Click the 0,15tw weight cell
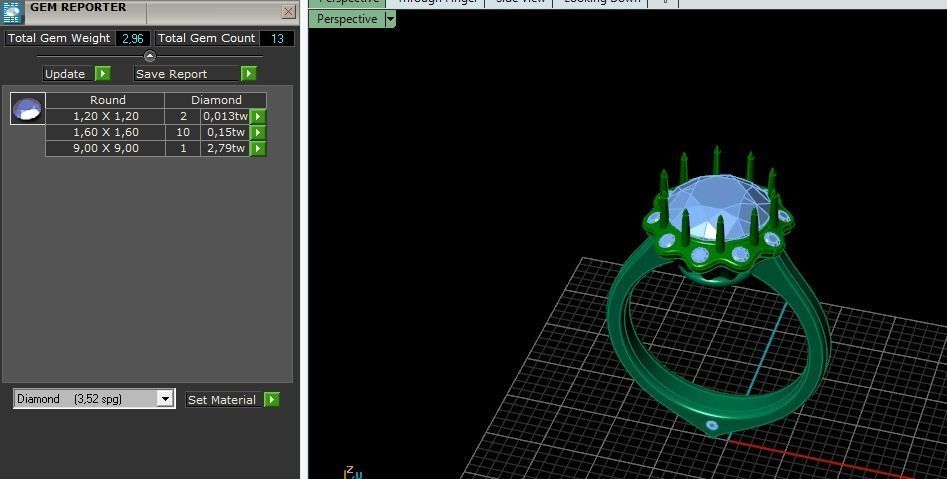This screenshot has width=947, height=479. (x=225, y=132)
